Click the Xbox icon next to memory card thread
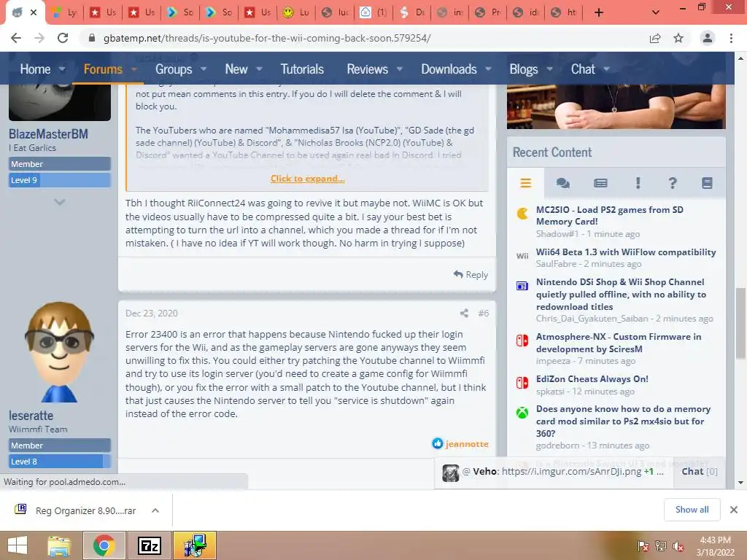Viewport: 747px width, 560px height. [x=522, y=413]
